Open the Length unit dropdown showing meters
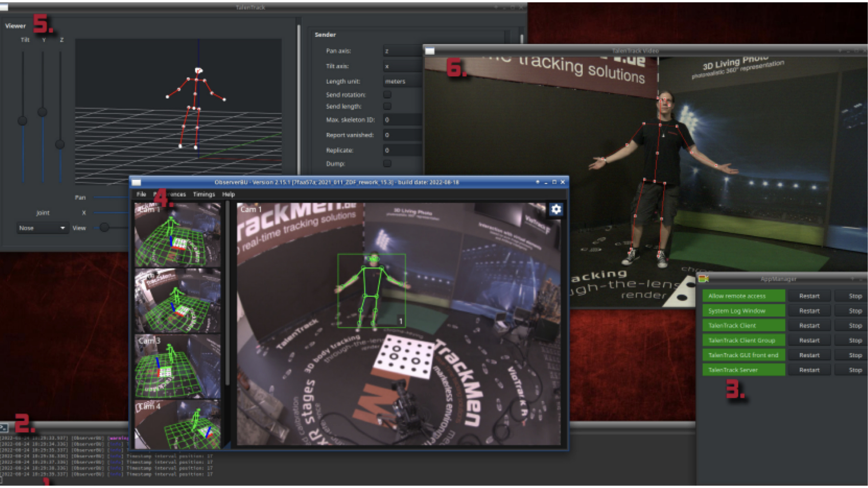This screenshot has height=488, width=868. 403,81
